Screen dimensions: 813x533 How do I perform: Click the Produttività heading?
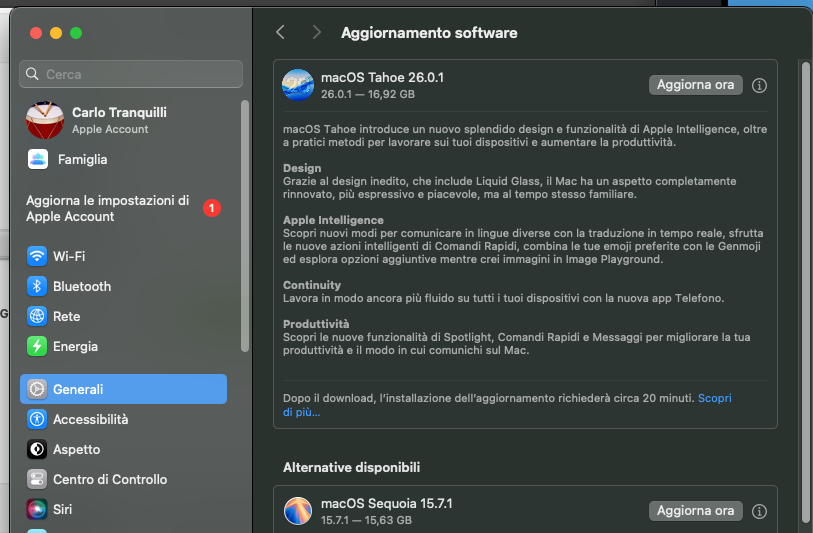(316, 324)
